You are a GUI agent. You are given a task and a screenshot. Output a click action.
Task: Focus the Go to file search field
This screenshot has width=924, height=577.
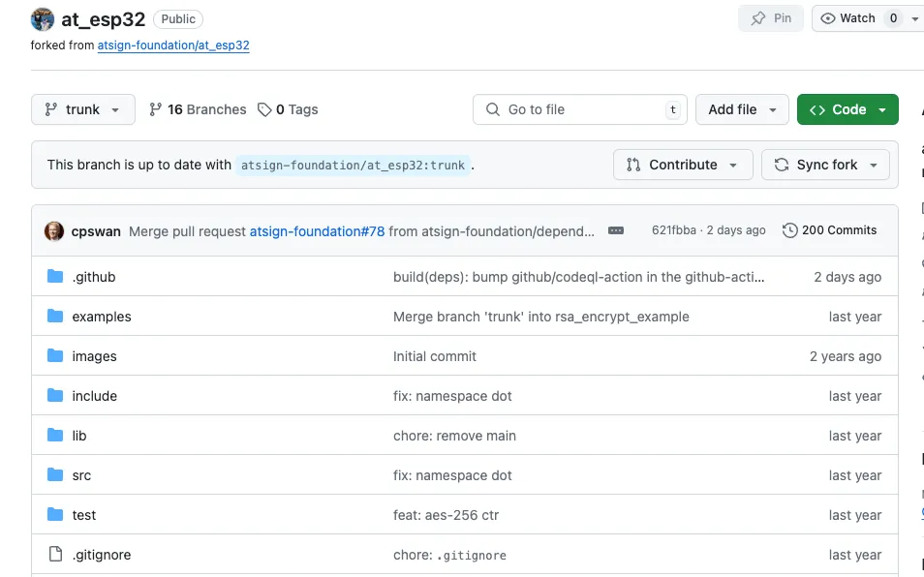[x=580, y=109]
